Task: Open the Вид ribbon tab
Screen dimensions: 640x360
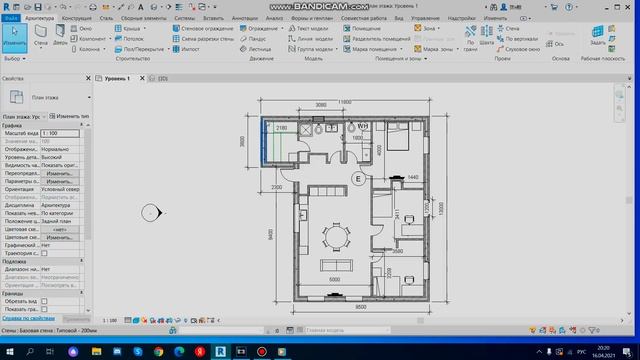Action: pos(399,18)
